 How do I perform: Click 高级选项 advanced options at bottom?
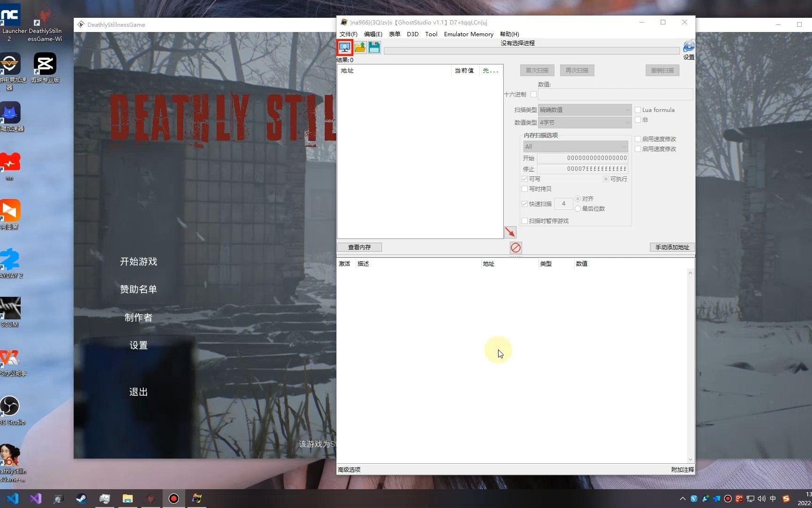click(349, 469)
